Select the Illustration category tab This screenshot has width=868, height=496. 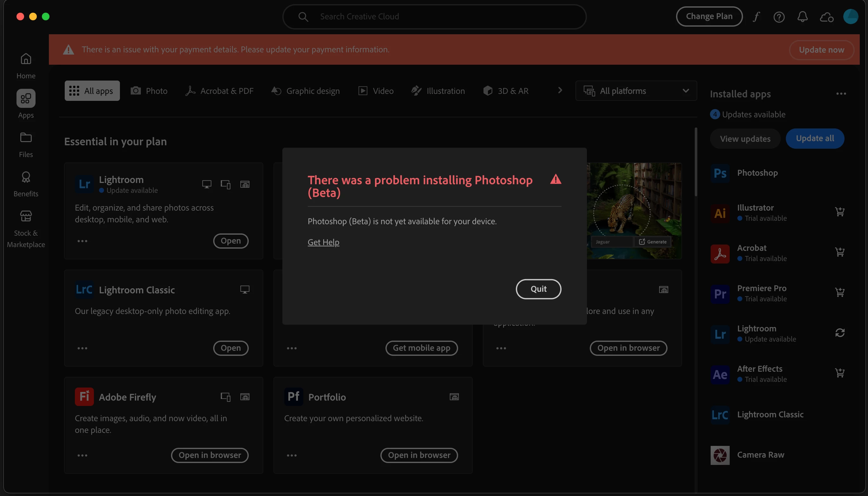pyautogui.click(x=438, y=91)
